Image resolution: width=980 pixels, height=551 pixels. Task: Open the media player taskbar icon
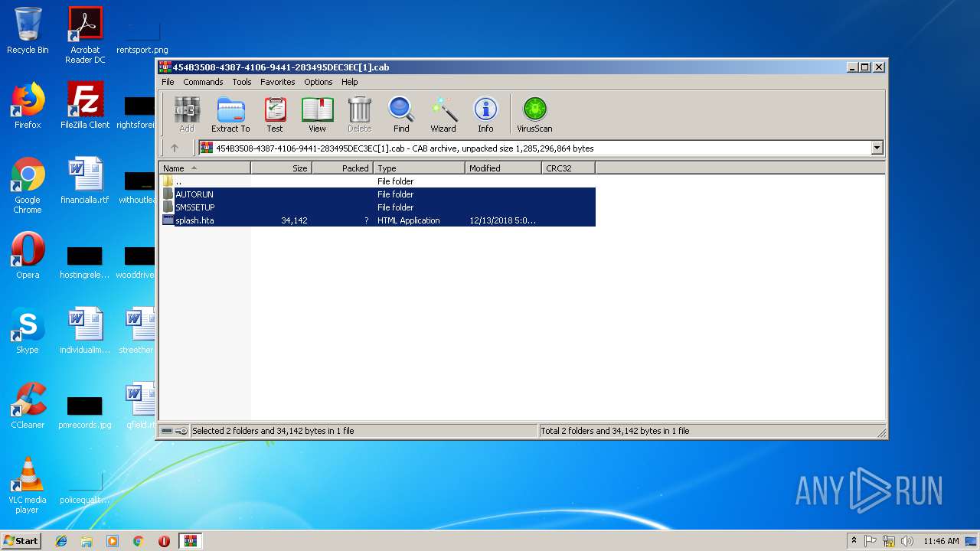point(113,541)
